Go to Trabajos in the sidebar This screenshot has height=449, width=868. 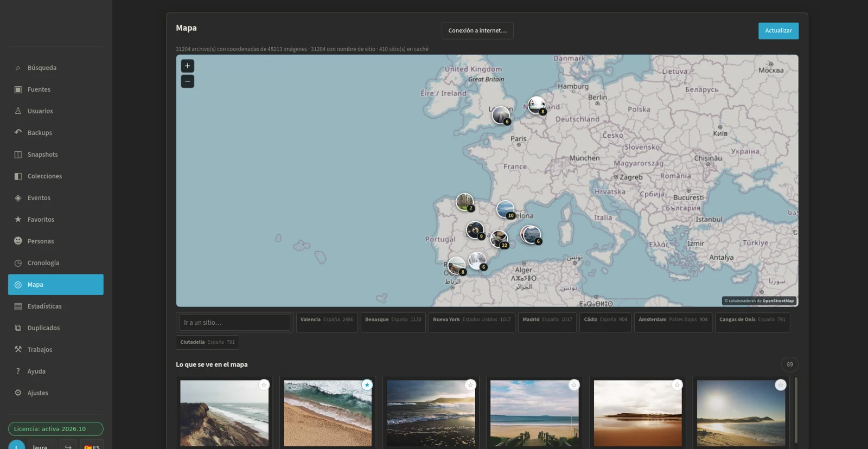coord(56,350)
